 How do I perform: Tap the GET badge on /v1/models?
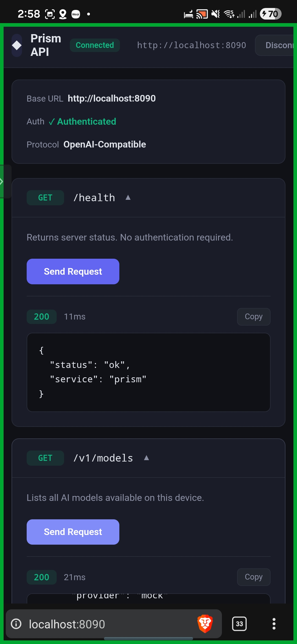pyautogui.click(x=45, y=458)
